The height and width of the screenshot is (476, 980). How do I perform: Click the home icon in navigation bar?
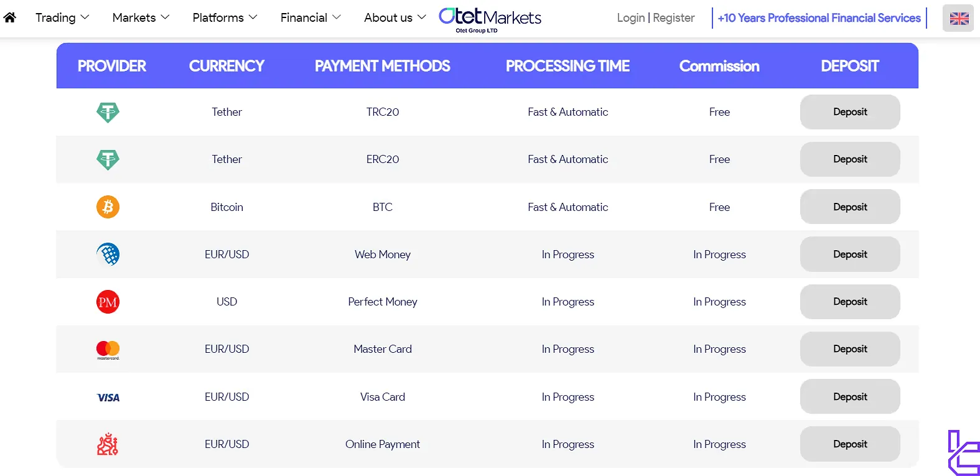pos(10,17)
